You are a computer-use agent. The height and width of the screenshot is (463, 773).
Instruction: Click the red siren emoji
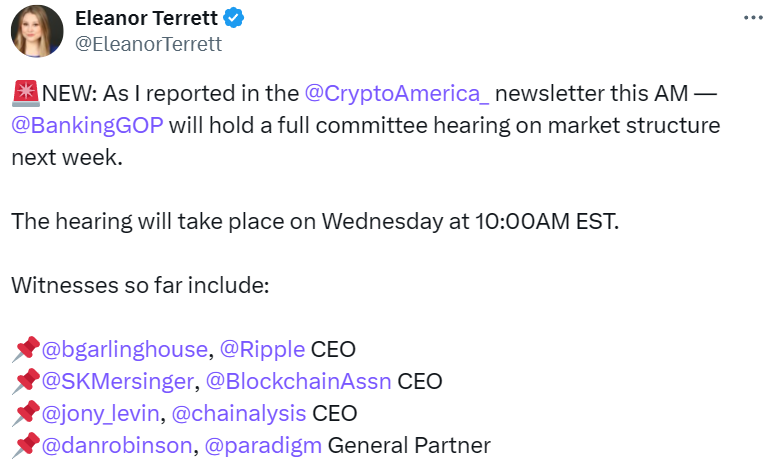click(x=26, y=95)
